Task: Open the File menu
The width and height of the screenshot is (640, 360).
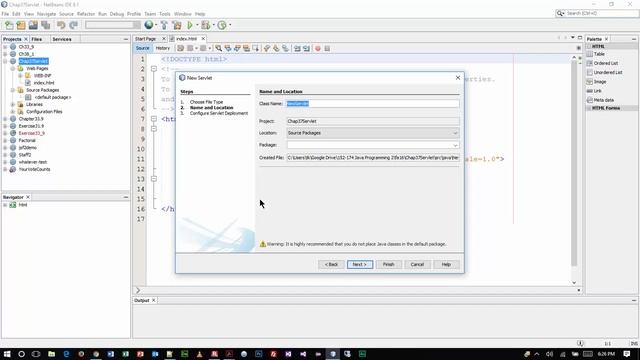Action: (5, 14)
